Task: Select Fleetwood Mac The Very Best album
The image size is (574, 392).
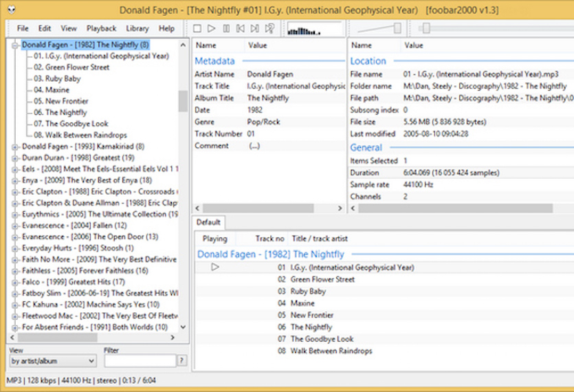Action: 100,316
